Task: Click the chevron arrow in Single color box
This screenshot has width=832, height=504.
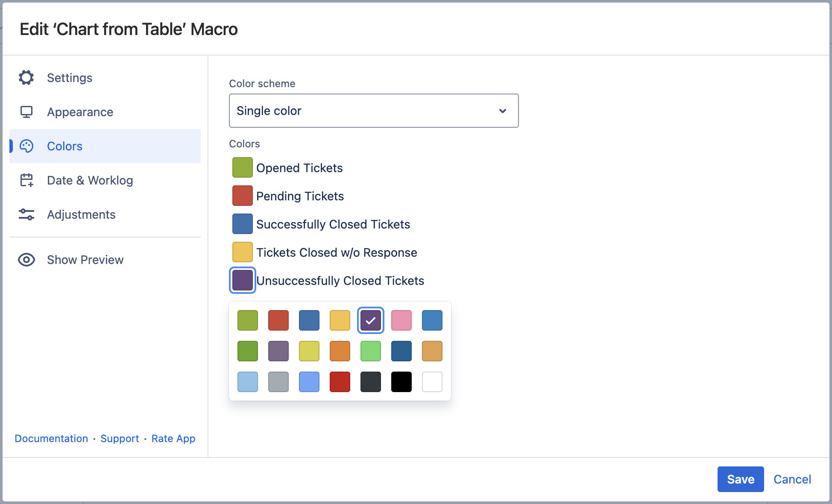Action: [502, 111]
